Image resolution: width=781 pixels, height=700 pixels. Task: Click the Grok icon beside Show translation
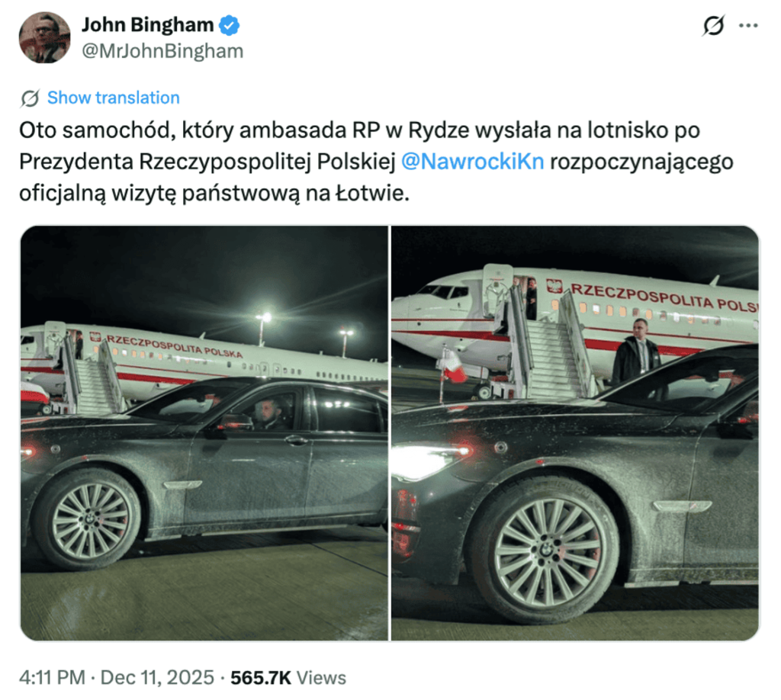coord(30,98)
